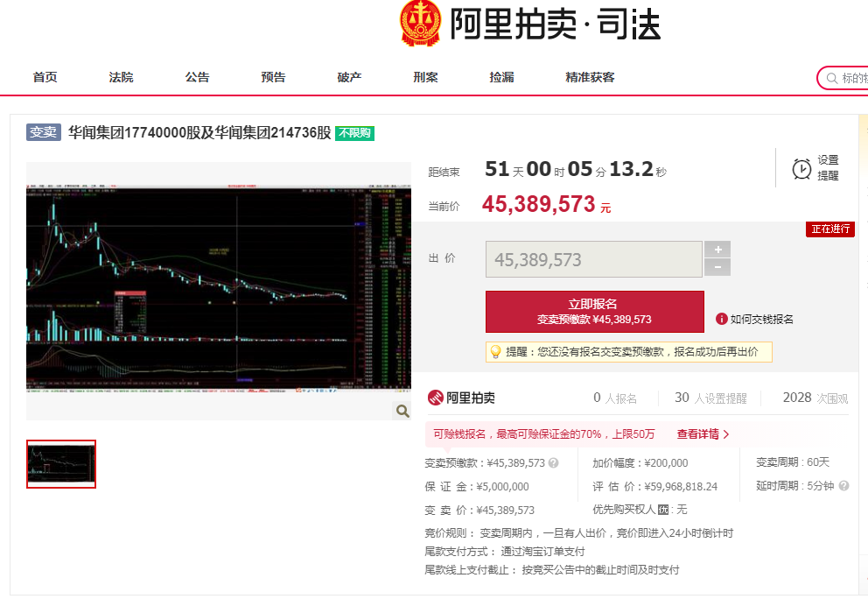Image resolution: width=868 pixels, height=606 pixels.
Task: Open the 华闻集团17740000股 listing title
Action: coord(199,132)
